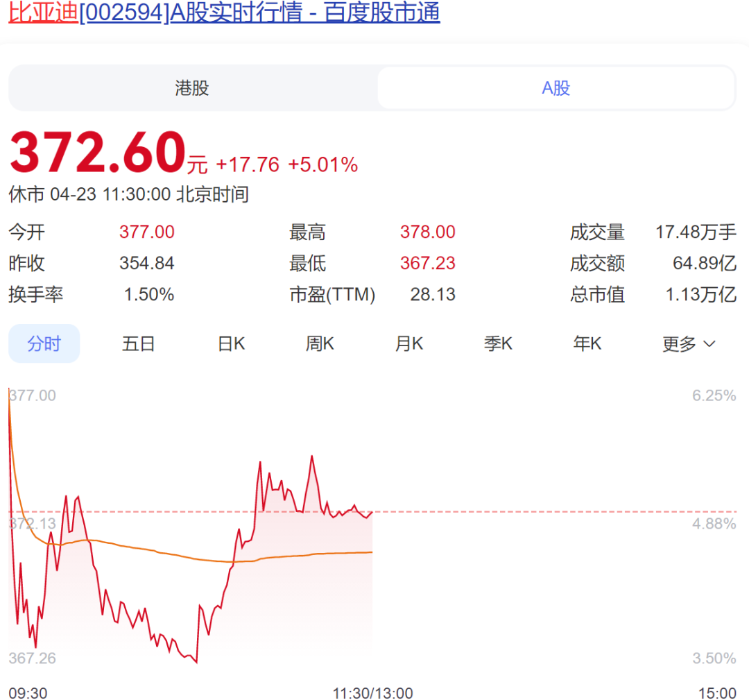
Task: Switch to the 港股 tab
Action: (193, 88)
